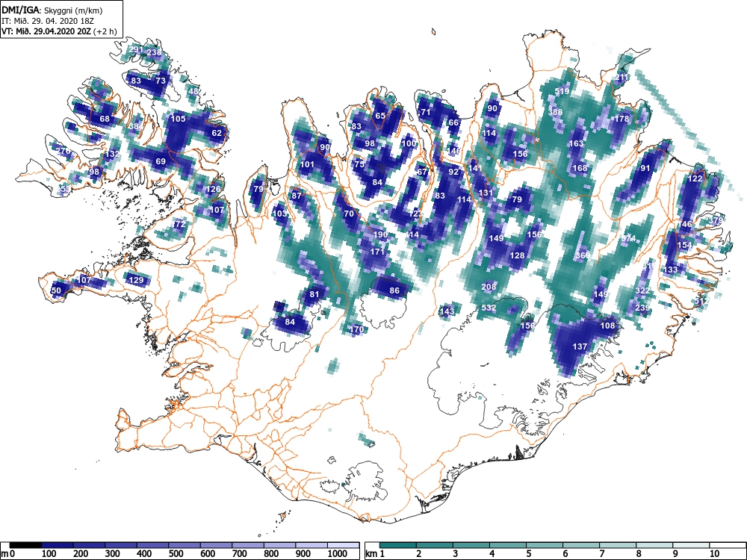747x560 pixels.
Task: Click the visibility value '137' on the map
Action: [580, 346]
